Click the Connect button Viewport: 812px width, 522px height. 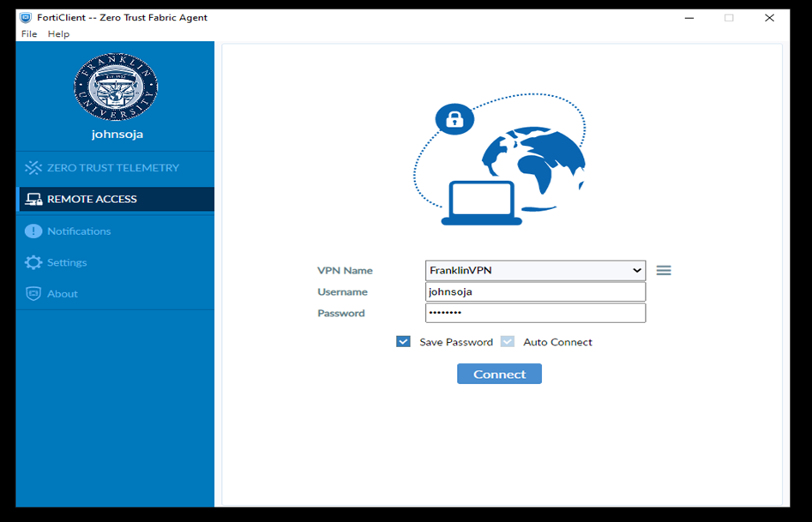[x=499, y=374]
